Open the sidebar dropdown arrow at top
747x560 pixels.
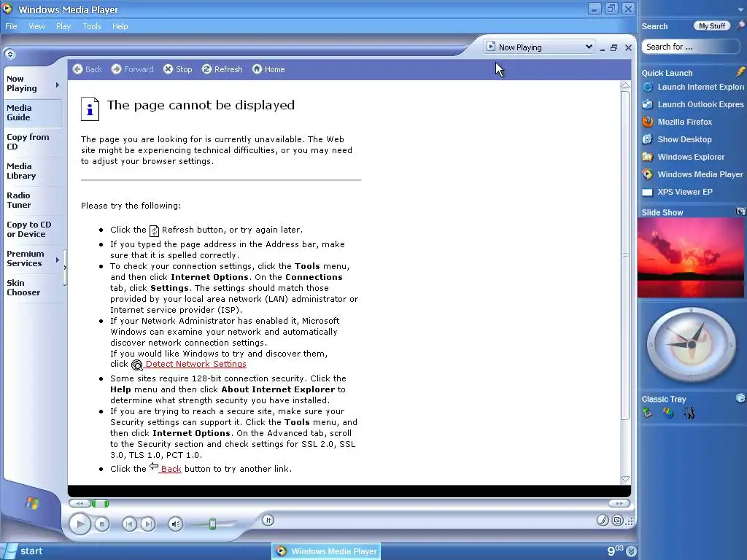point(741,9)
